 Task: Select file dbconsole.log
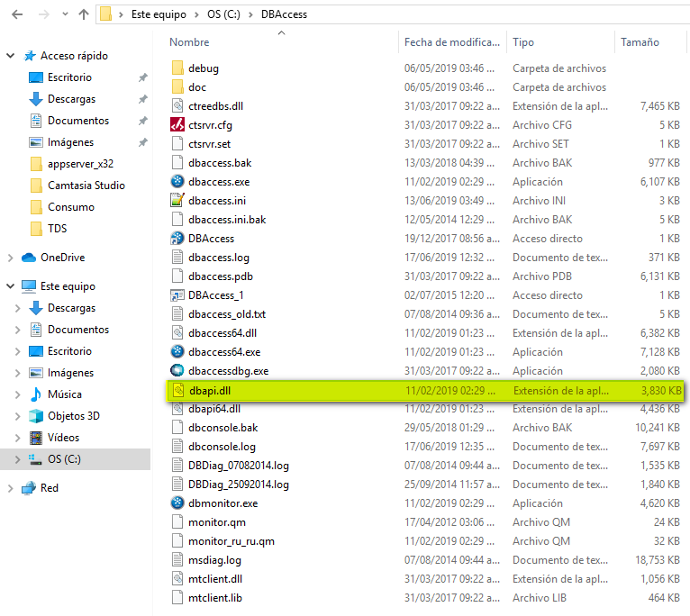[222, 447]
